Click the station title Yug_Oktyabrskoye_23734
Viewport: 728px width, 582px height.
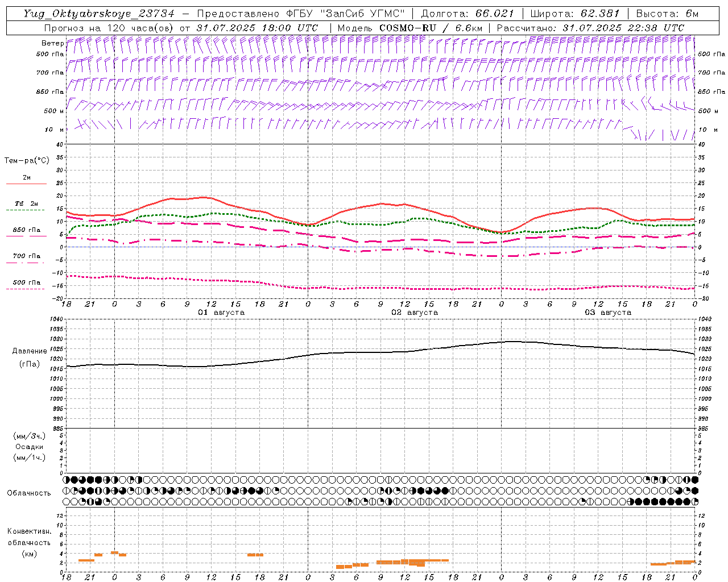coord(99,14)
